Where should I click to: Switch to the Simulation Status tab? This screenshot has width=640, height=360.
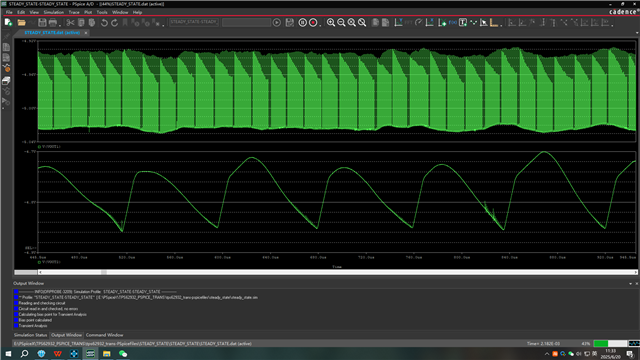click(x=31, y=335)
